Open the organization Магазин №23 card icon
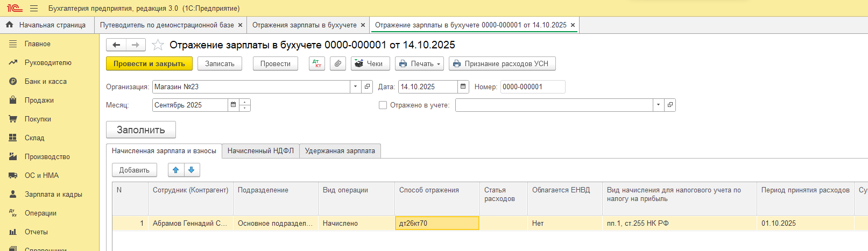The width and height of the screenshot is (868, 251). click(x=367, y=87)
